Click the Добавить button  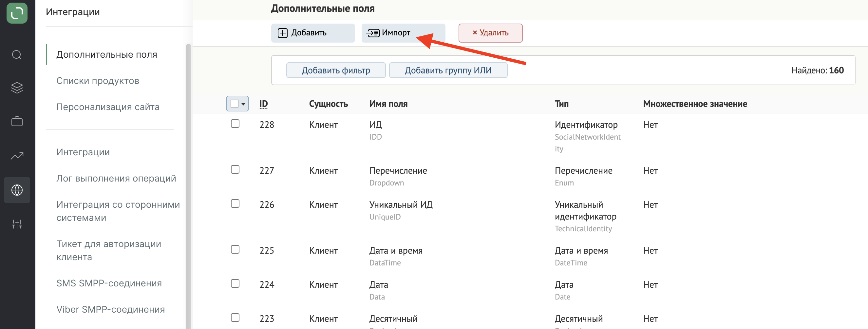point(313,33)
